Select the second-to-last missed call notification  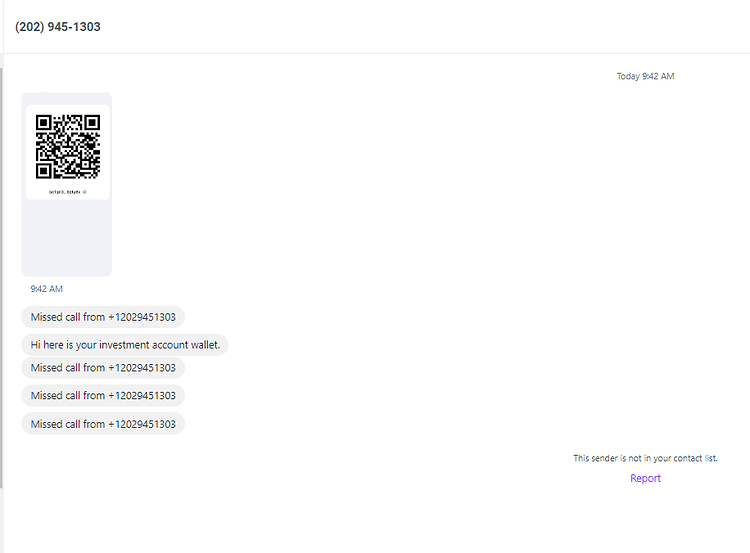point(103,396)
